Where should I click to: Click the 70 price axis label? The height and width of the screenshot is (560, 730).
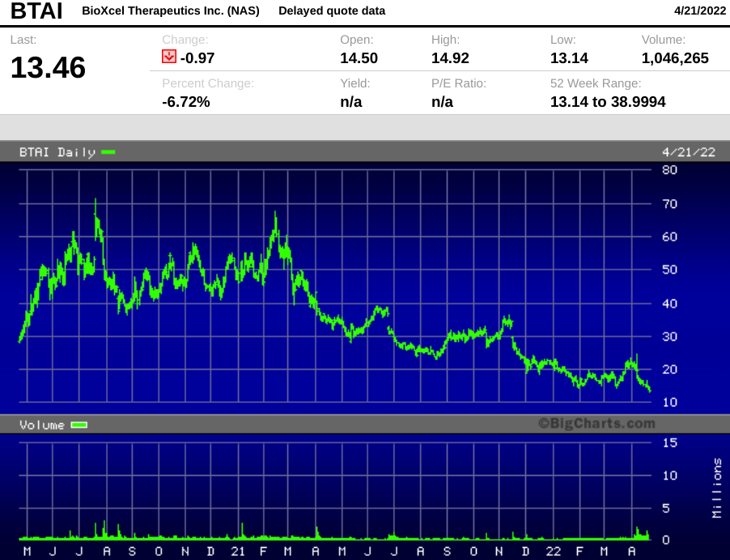coord(669,203)
